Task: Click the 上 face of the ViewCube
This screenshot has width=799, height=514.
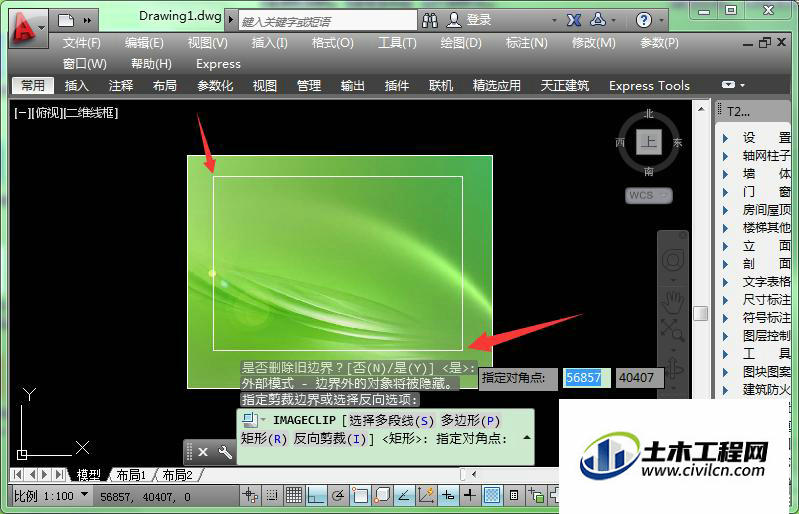Action: [649, 142]
